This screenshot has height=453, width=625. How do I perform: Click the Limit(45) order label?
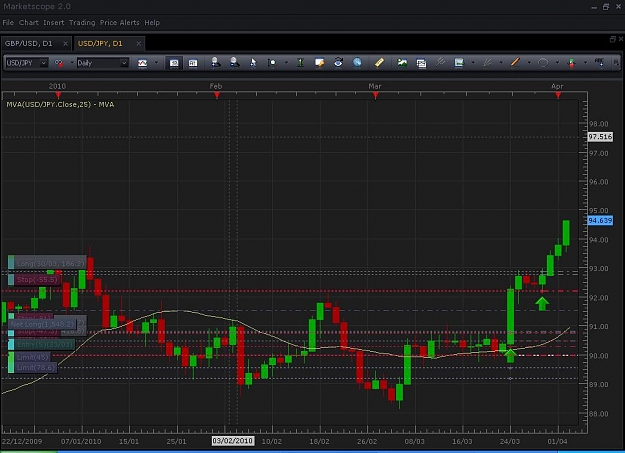point(29,357)
